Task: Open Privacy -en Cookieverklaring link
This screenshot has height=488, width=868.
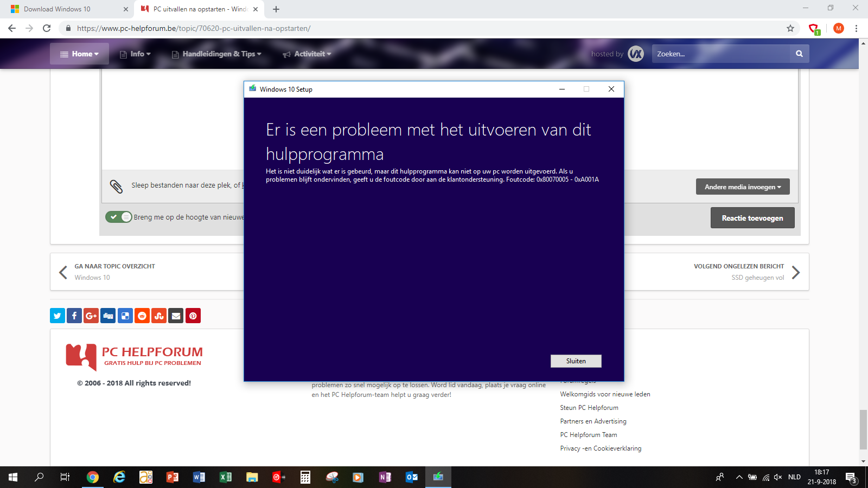Action: point(601,448)
